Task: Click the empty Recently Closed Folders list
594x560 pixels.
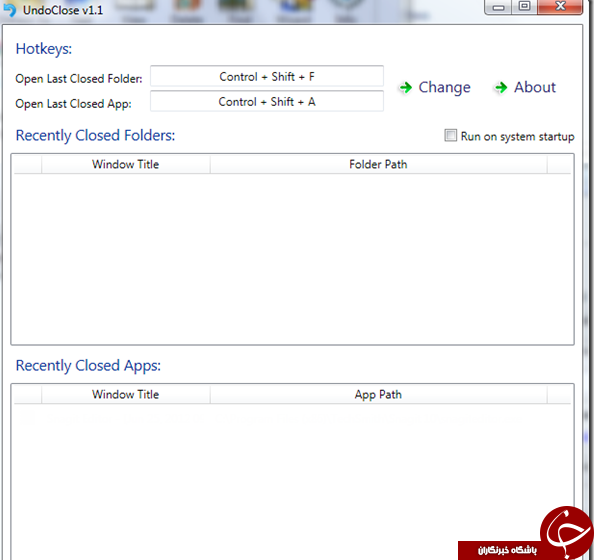Action: pos(292,259)
